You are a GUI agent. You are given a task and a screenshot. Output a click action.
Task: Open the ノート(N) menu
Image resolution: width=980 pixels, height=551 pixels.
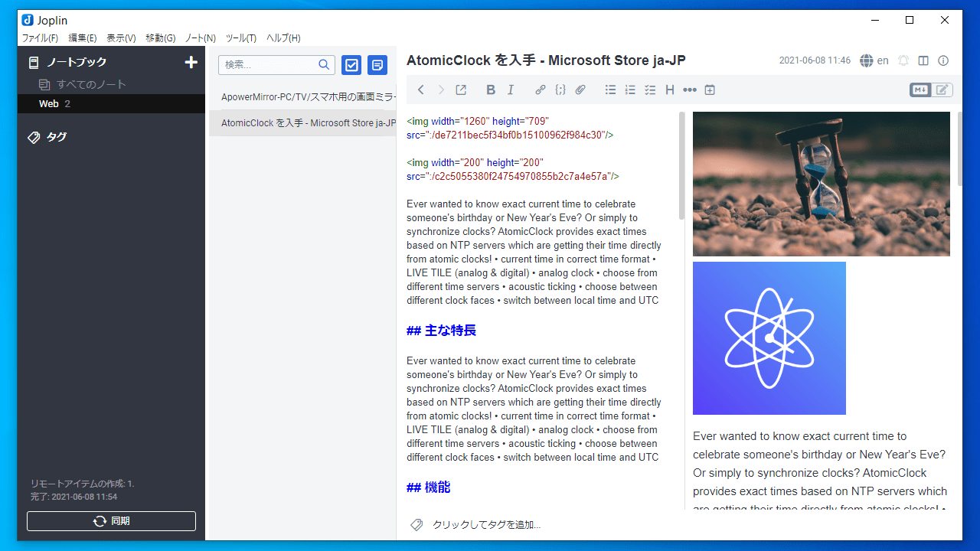point(200,38)
